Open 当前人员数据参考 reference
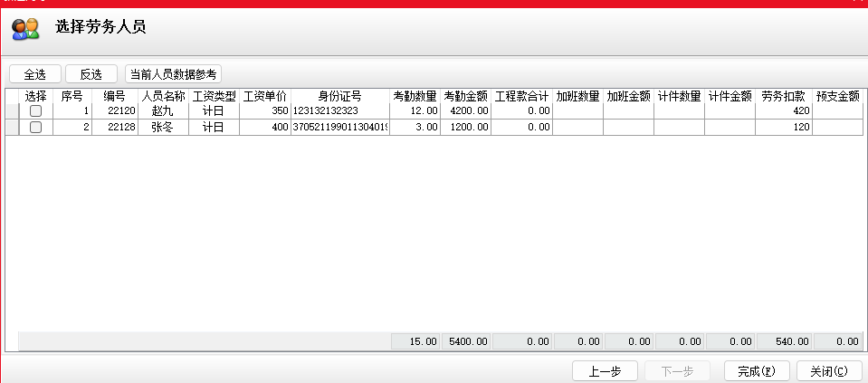The width and height of the screenshot is (868, 383). (173, 74)
